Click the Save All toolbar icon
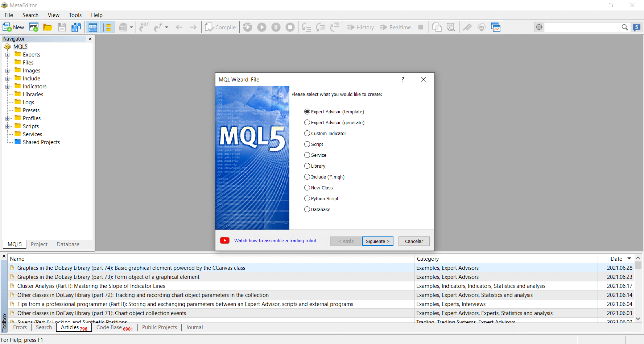This screenshot has width=644, height=344. click(x=76, y=27)
